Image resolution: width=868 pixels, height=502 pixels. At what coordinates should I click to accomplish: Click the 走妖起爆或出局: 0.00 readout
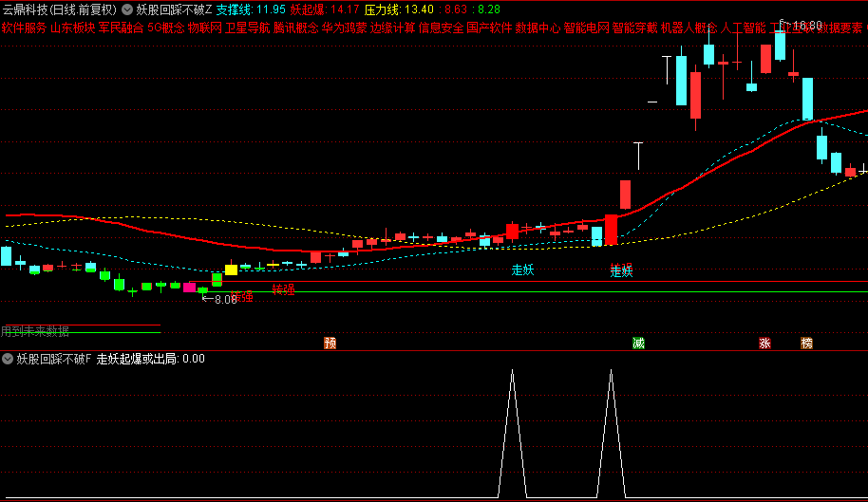click(151, 359)
